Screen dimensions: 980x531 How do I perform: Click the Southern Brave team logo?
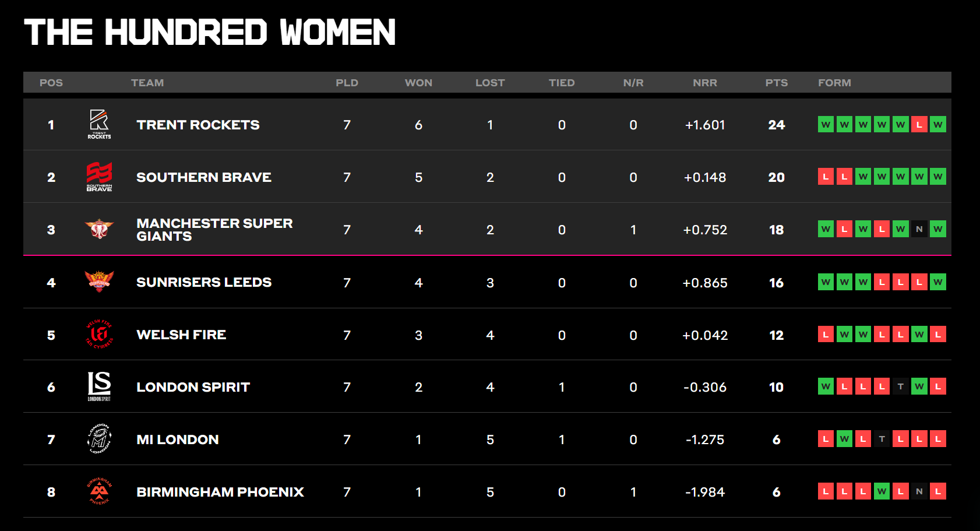99,177
